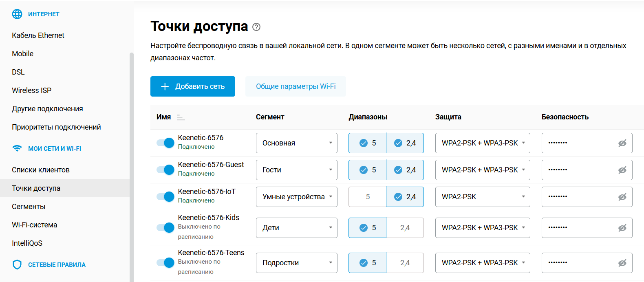This screenshot has height=282, width=644.
Task: Switch off Keenetic-6576-Kids network
Action: tap(165, 227)
